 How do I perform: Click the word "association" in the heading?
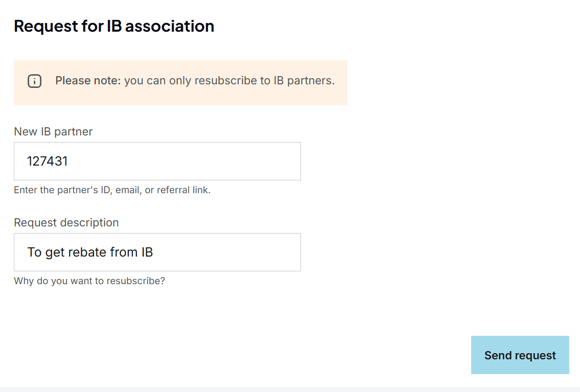[x=170, y=26]
